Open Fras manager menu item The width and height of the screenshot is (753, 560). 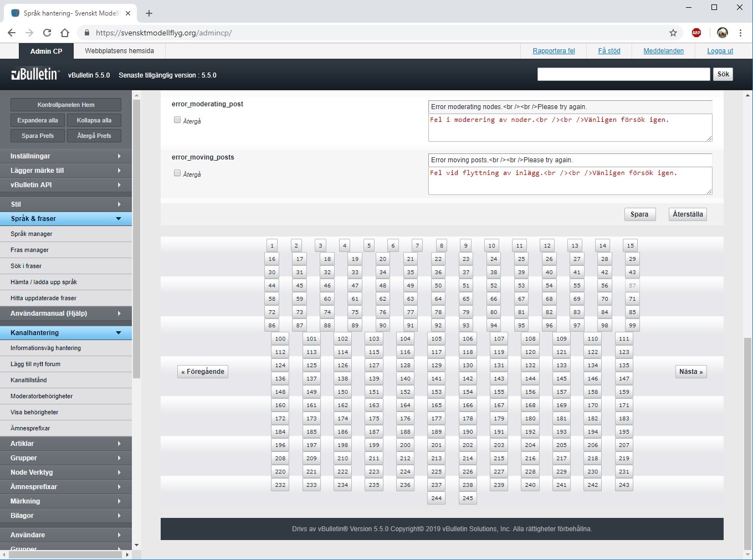tap(66, 250)
